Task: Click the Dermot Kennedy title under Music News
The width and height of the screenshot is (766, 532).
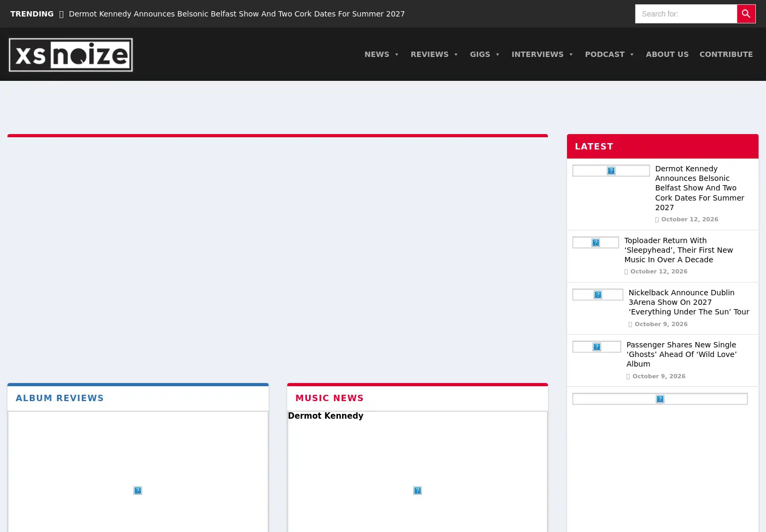Action: [x=326, y=416]
